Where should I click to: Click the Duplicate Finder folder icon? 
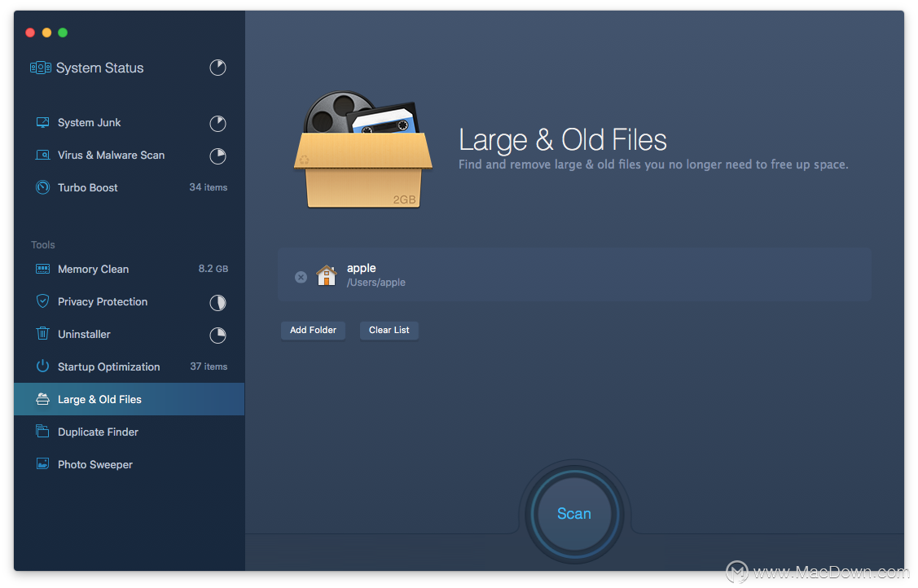pyautogui.click(x=42, y=431)
